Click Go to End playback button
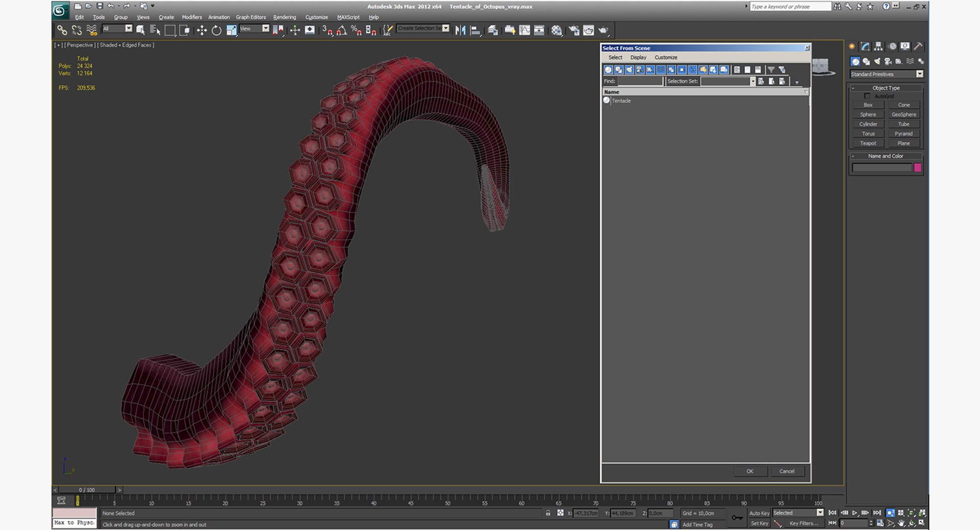Screen dimensions: 980x530 (877, 513)
